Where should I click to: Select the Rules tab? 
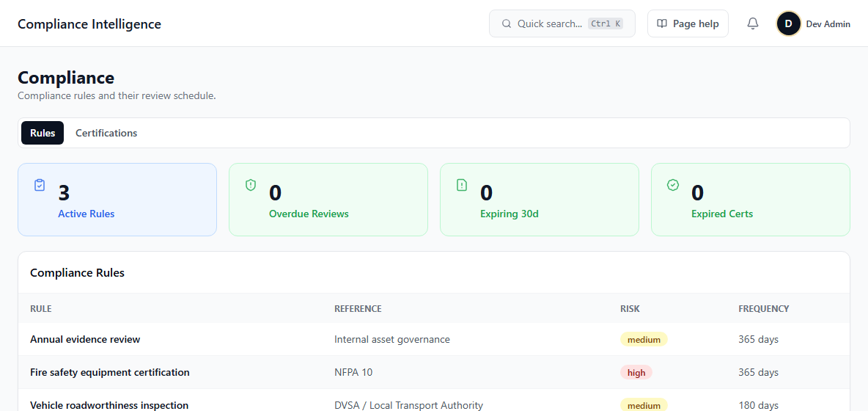(x=43, y=133)
